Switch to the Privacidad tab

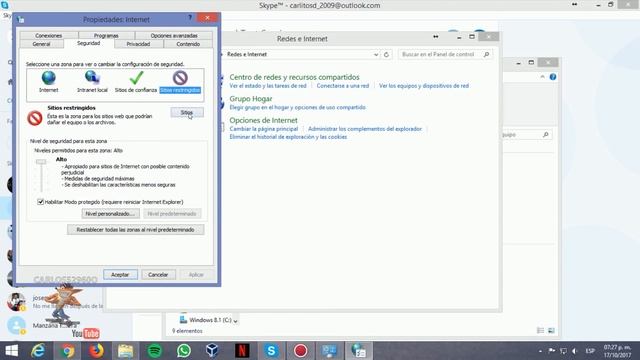(x=138, y=44)
